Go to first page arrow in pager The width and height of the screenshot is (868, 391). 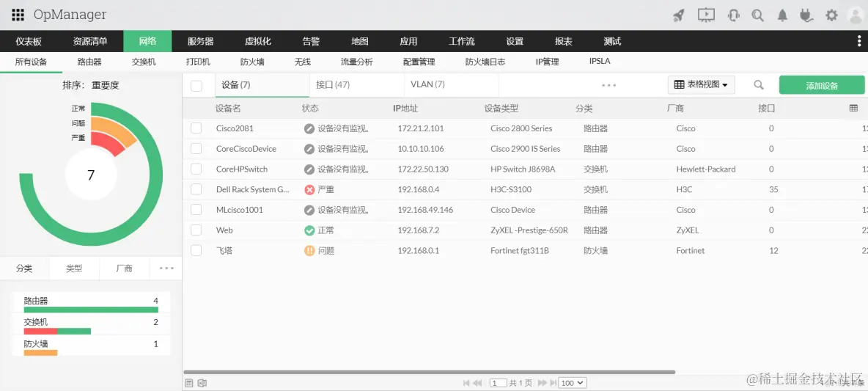coord(466,383)
